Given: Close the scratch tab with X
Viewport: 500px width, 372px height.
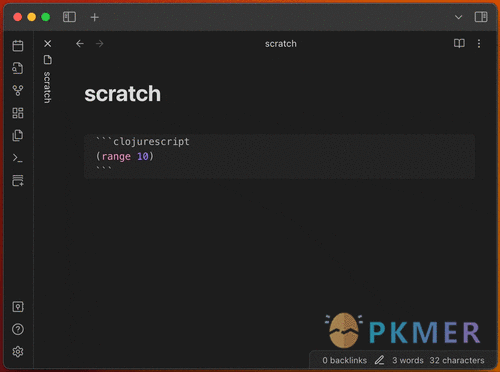Looking at the screenshot, I should click(48, 44).
